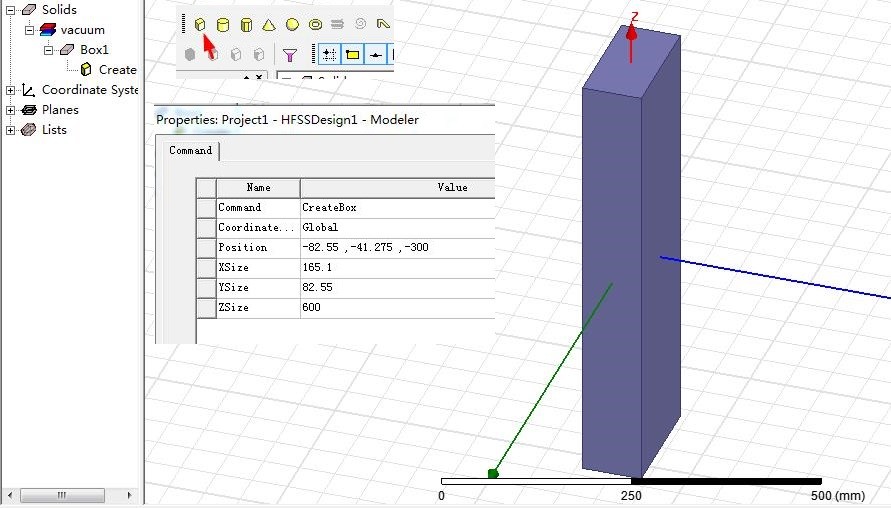Image resolution: width=891 pixels, height=508 pixels.
Task: Expand the Coordinate Systems node
Action: (10, 90)
